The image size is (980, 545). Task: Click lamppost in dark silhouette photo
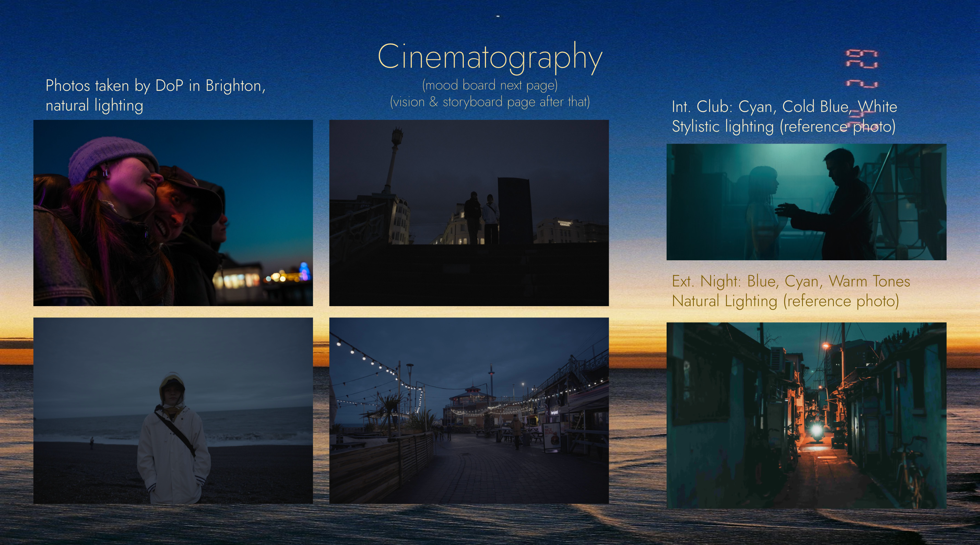click(x=393, y=160)
